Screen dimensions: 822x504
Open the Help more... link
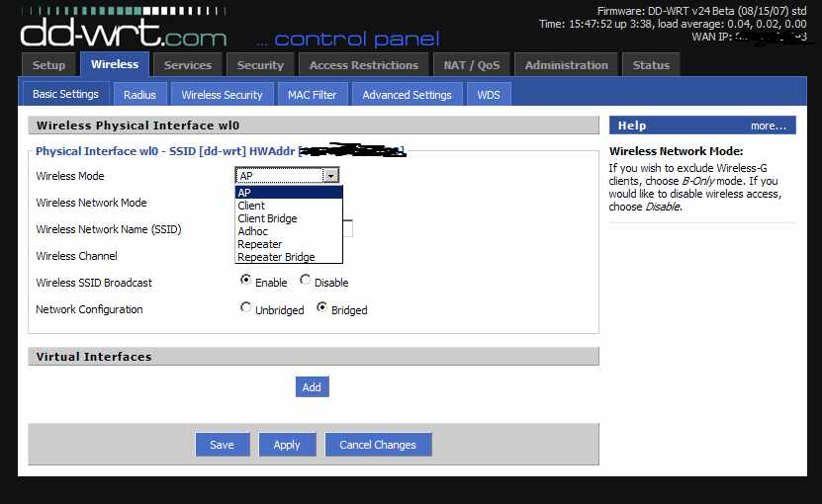pos(768,126)
